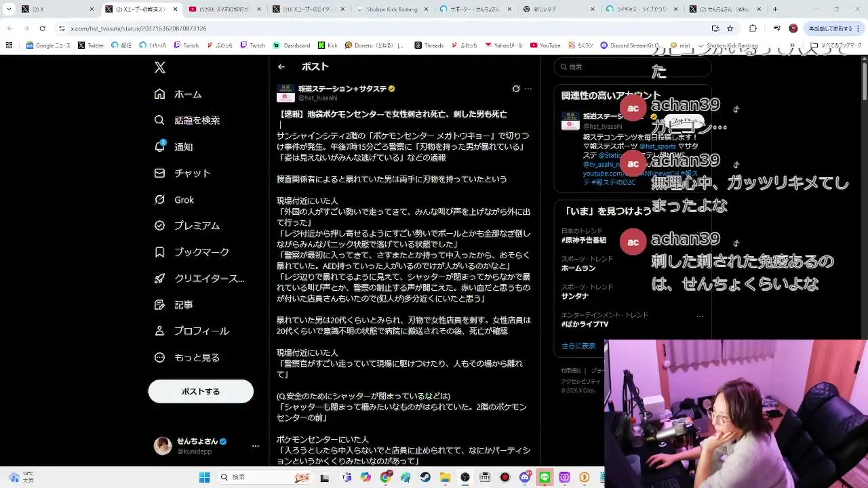Open the apps grid in bookmarks bar
The width and height of the screenshot is (868, 488).
point(9,45)
